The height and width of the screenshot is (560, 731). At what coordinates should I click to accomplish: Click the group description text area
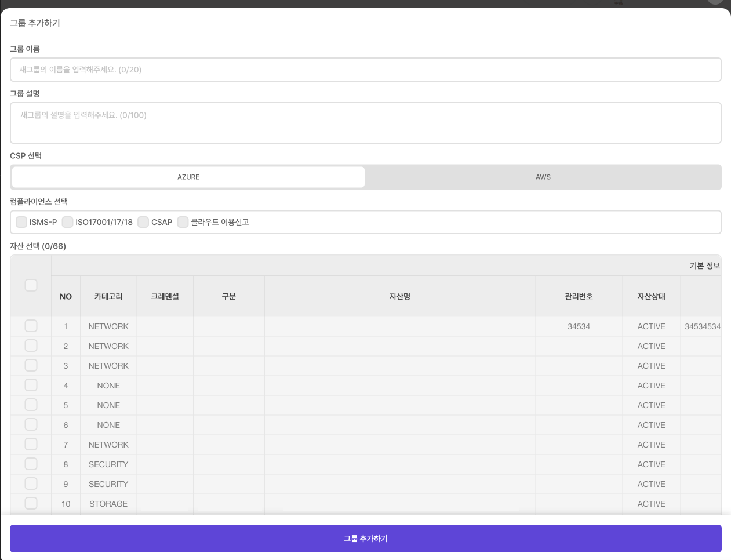tap(365, 123)
